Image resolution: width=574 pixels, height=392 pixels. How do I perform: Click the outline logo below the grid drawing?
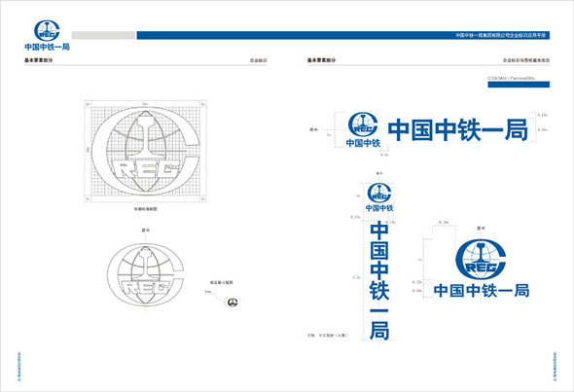[x=146, y=275]
